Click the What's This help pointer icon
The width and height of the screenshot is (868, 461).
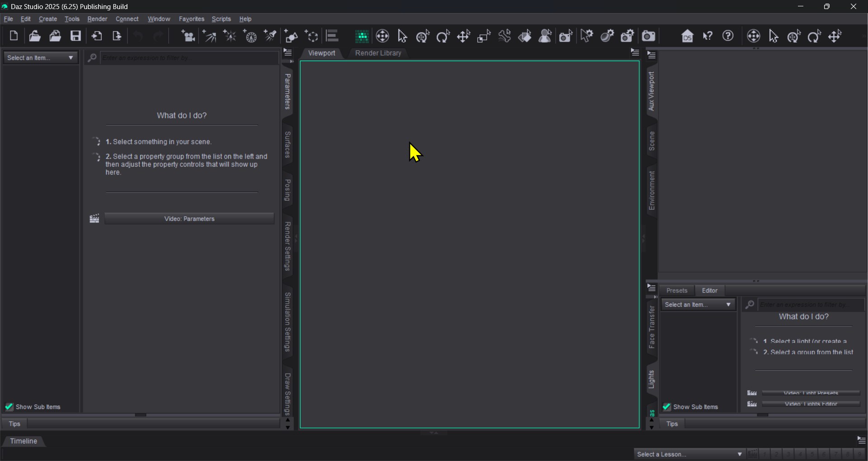coord(708,36)
